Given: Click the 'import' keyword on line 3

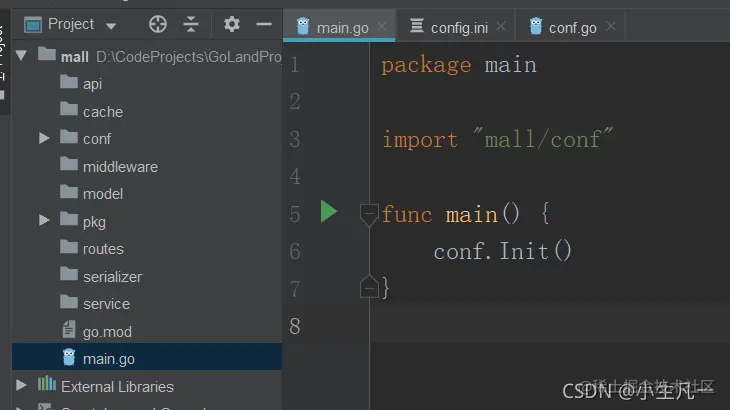Looking at the screenshot, I should [419, 140].
